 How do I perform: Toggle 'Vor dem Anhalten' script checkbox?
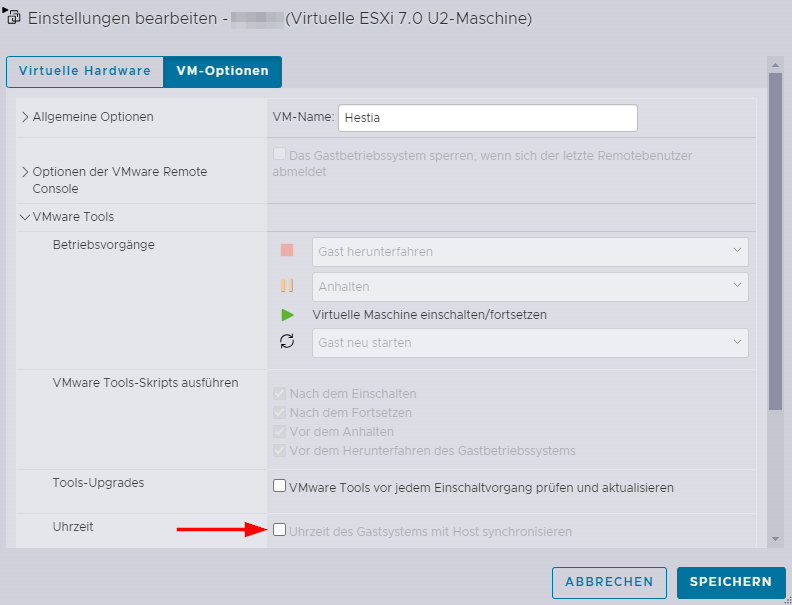coord(279,431)
